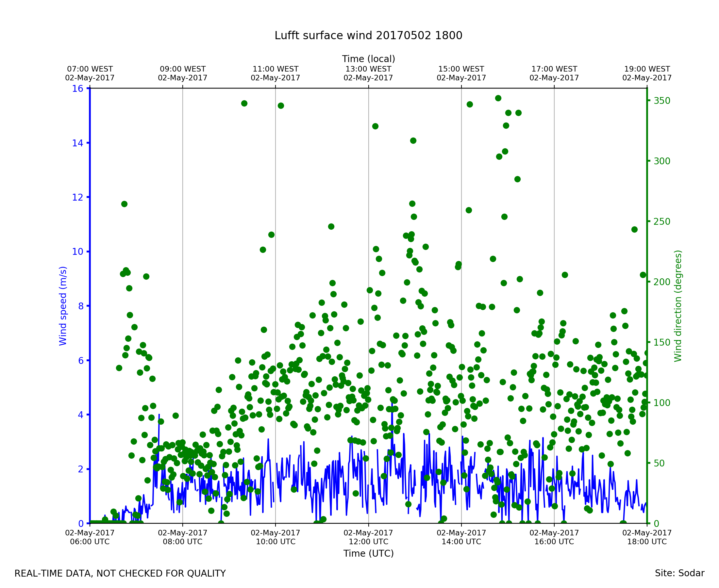
Task: Click the 0 tick on direction axis
Action: [656, 524]
